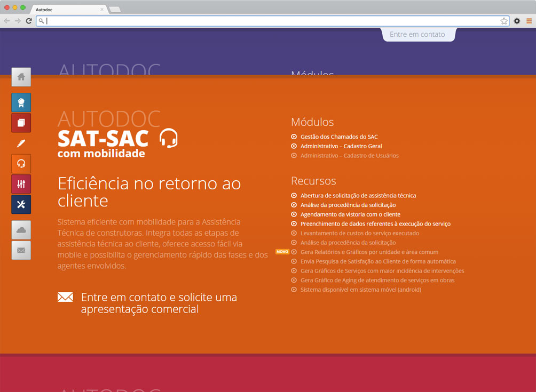Select 'Gestão dos Chamados do SAC' module
Image resolution: width=536 pixels, height=392 pixels.
[x=338, y=137]
